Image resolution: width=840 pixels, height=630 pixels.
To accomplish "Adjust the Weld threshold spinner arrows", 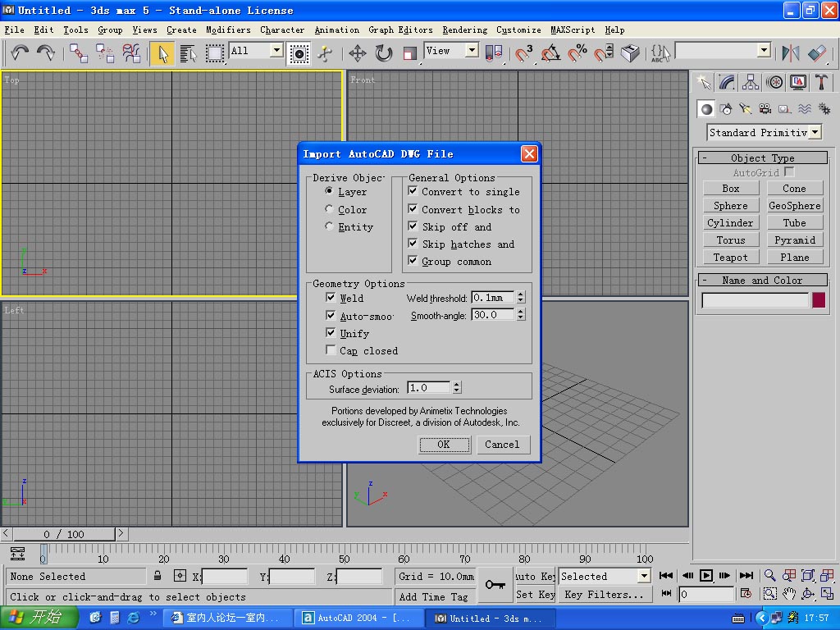I will [521, 297].
